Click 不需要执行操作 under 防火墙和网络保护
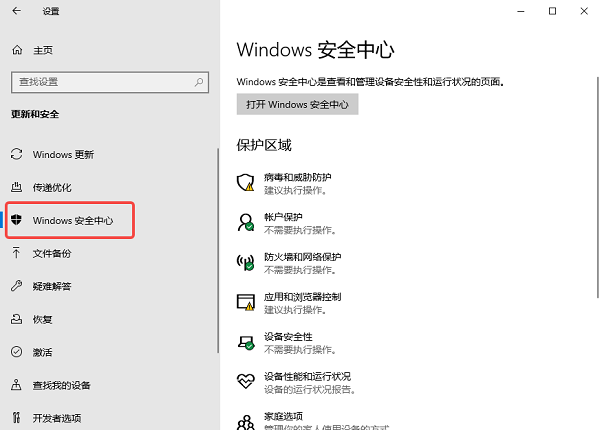This screenshot has width=600, height=430. 300,270
